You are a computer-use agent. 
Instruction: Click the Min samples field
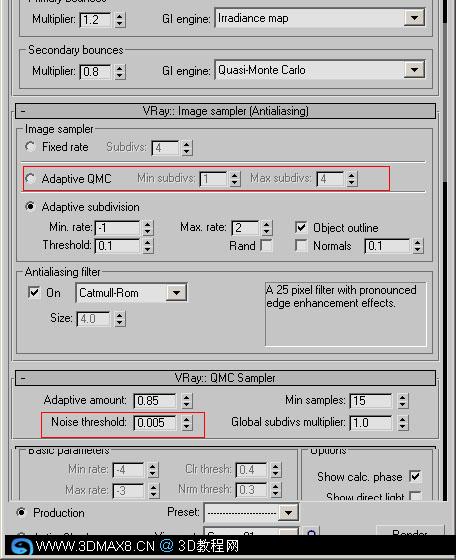tap(371, 401)
